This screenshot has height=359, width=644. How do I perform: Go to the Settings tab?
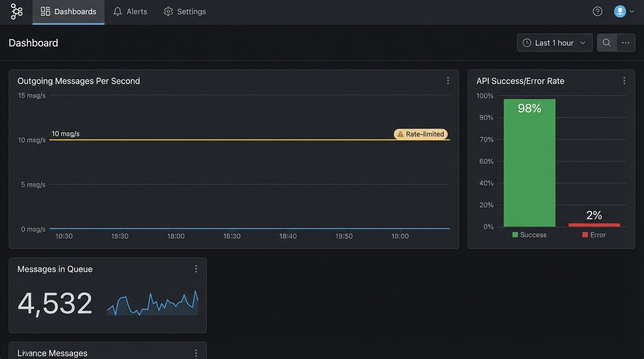(x=185, y=12)
